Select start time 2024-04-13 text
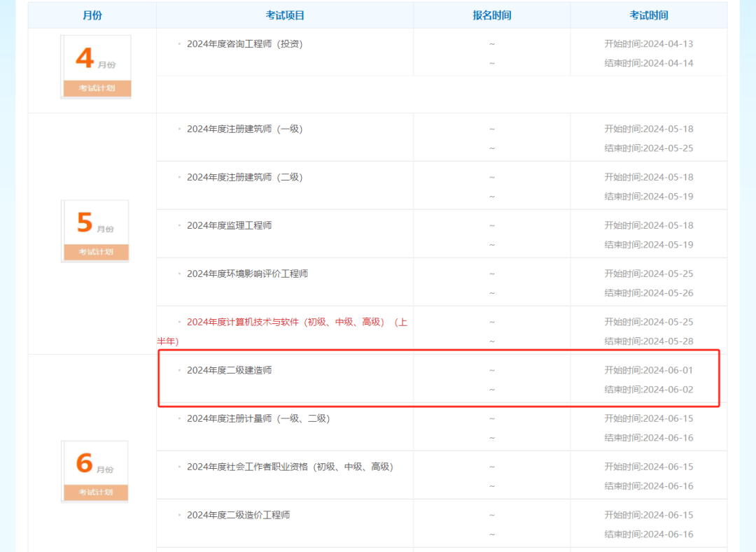The height and width of the screenshot is (552, 756). [x=648, y=44]
